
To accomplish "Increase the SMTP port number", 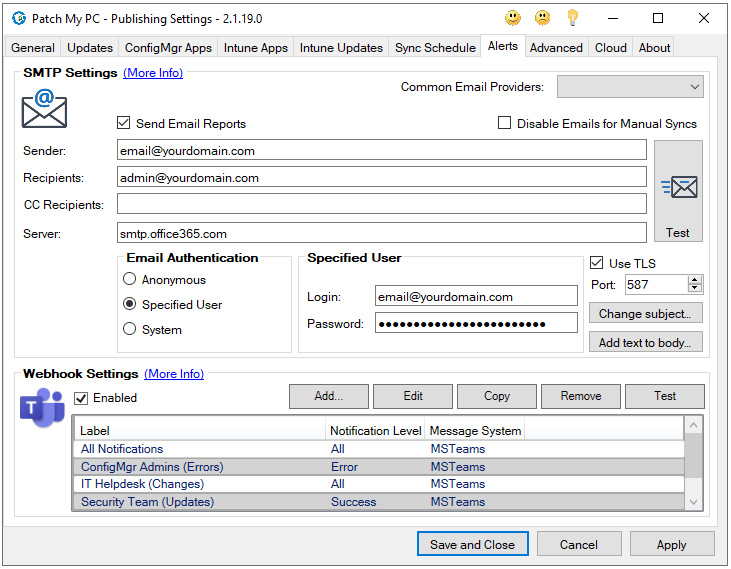I will tap(695, 280).
